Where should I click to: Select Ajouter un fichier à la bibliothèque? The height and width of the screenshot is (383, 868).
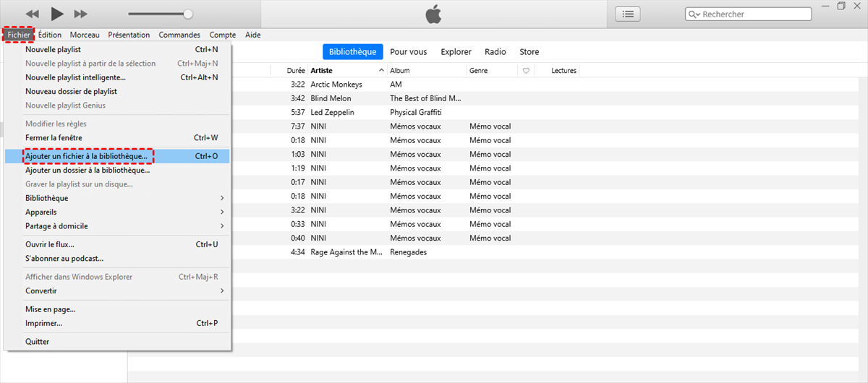pyautogui.click(x=87, y=156)
